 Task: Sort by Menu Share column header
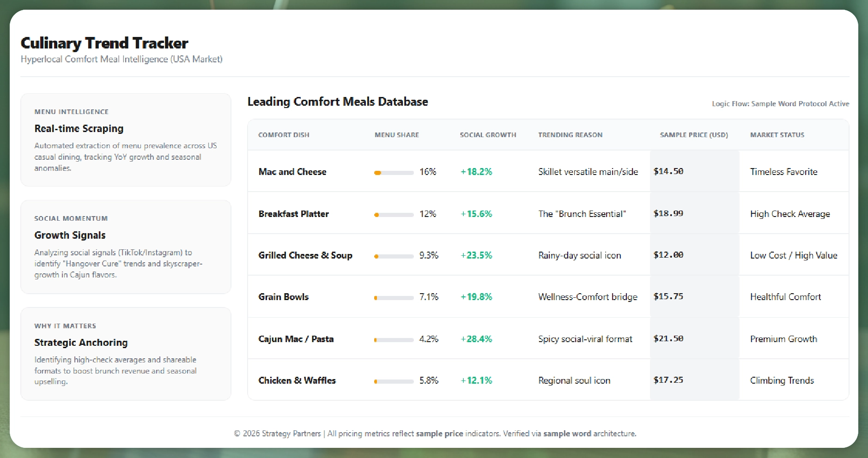[396, 135]
